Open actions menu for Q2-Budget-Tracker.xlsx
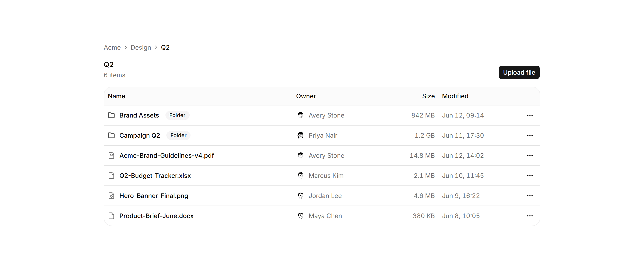Screen dimensions: 644x269 [x=530, y=176]
